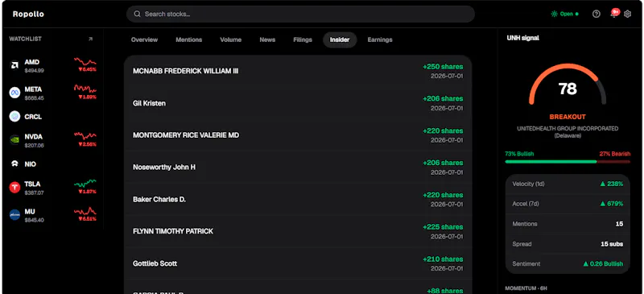This screenshot has height=294, width=644.
Task: Click the +210 shares value
Action: [x=443, y=259]
